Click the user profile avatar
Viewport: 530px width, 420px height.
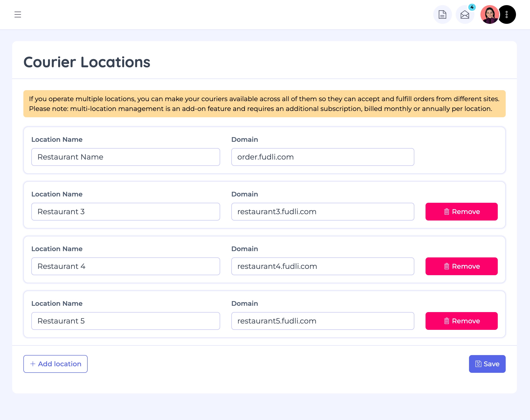(489, 14)
